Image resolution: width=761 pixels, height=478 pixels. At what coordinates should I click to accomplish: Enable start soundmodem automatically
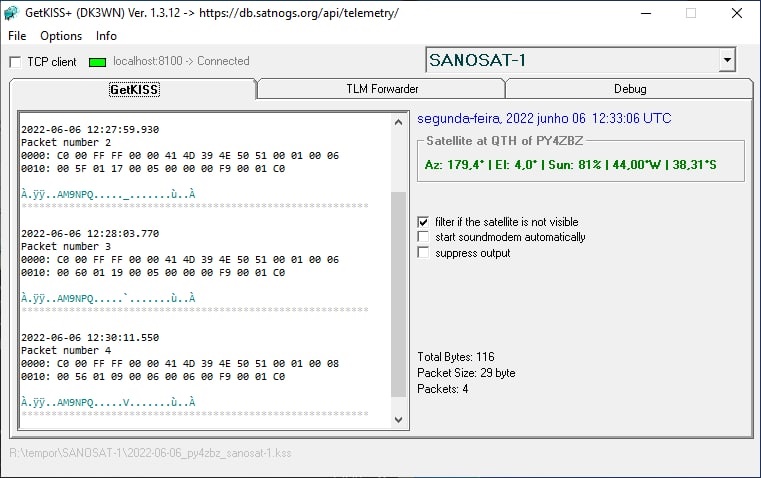[423, 237]
